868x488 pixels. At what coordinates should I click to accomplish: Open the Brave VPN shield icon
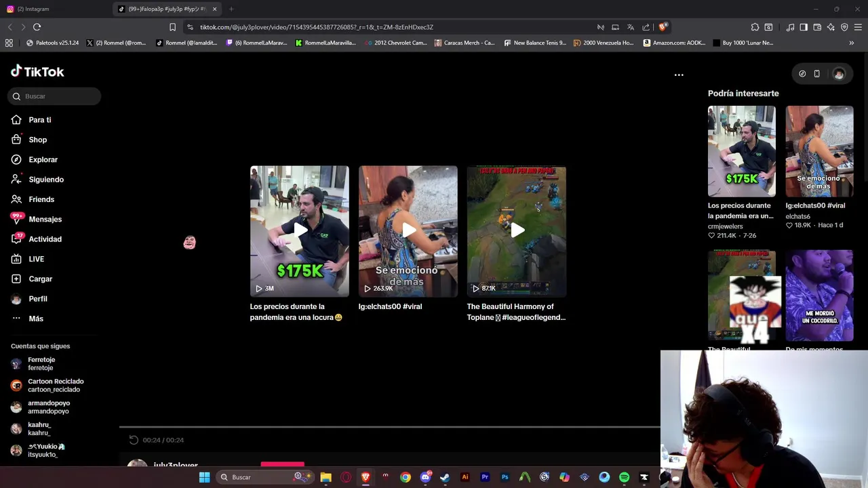[844, 27]
